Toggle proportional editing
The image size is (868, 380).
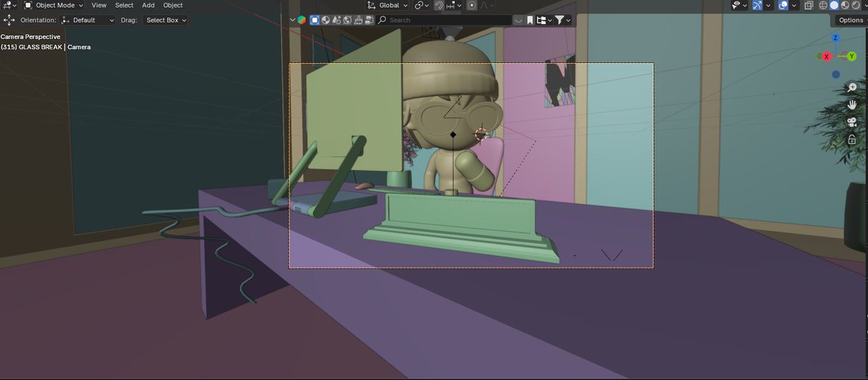point(472,5)
